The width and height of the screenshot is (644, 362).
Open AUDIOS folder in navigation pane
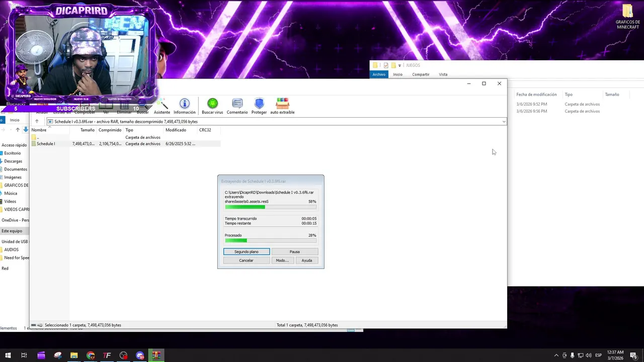pyautogui.click(x=12, y=249)
